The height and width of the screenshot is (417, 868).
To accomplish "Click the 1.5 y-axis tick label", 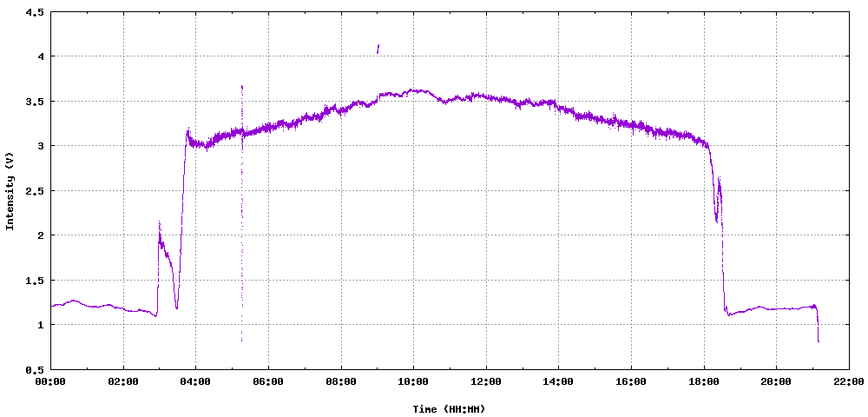I will [x=35, y=281].
